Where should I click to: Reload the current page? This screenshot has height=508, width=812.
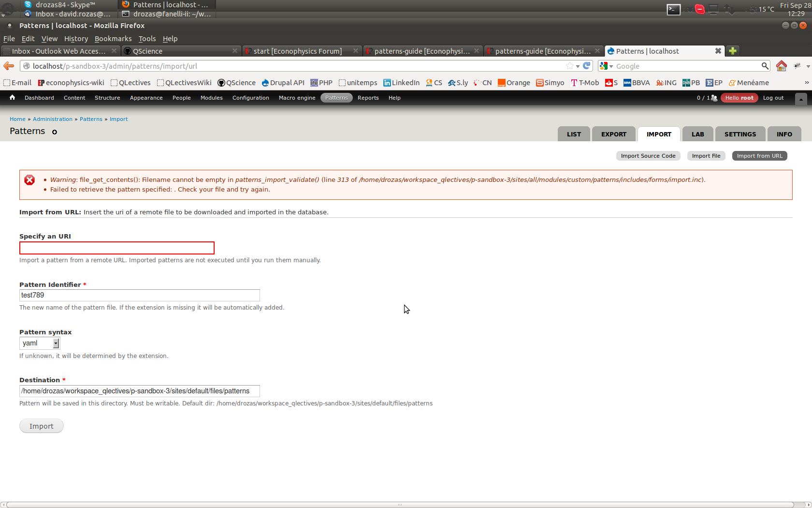586,66
